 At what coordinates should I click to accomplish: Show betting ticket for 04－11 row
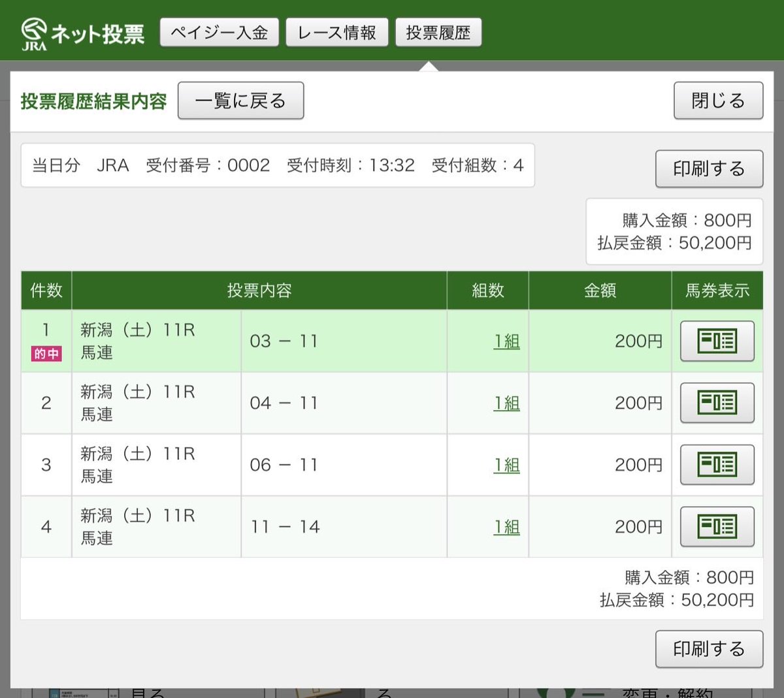717,403
